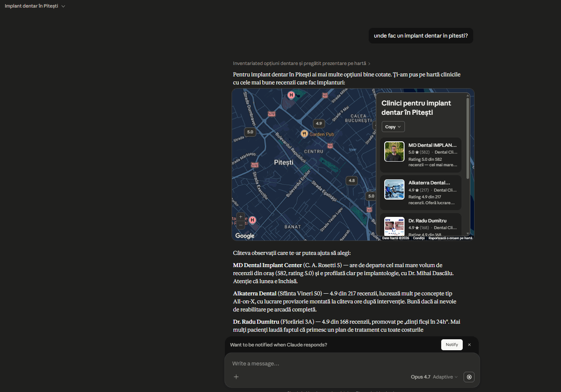561x392 pixels.
Task: Click the Clinici pentru implant dentar panel title
Action: (x=416, y=108)
